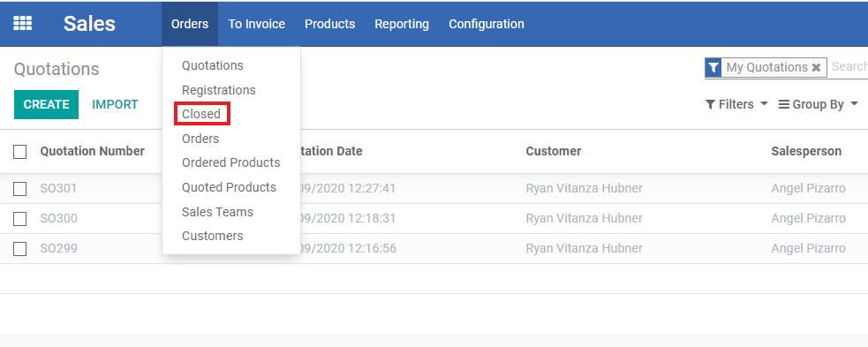This screenshot has height=347, width=868.
Task: Click the IMPORT button
Action: (x=115, y=104)
